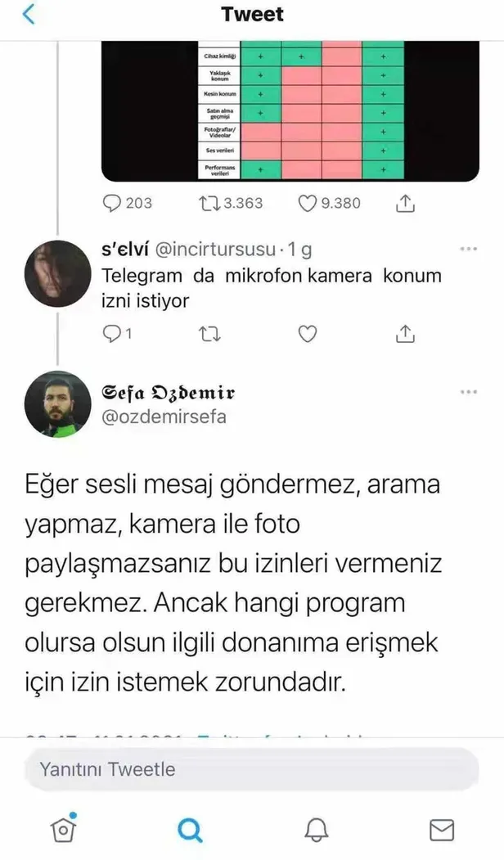
Task: Like the top tweet with 9.380 likes
Action: (308, 203)
